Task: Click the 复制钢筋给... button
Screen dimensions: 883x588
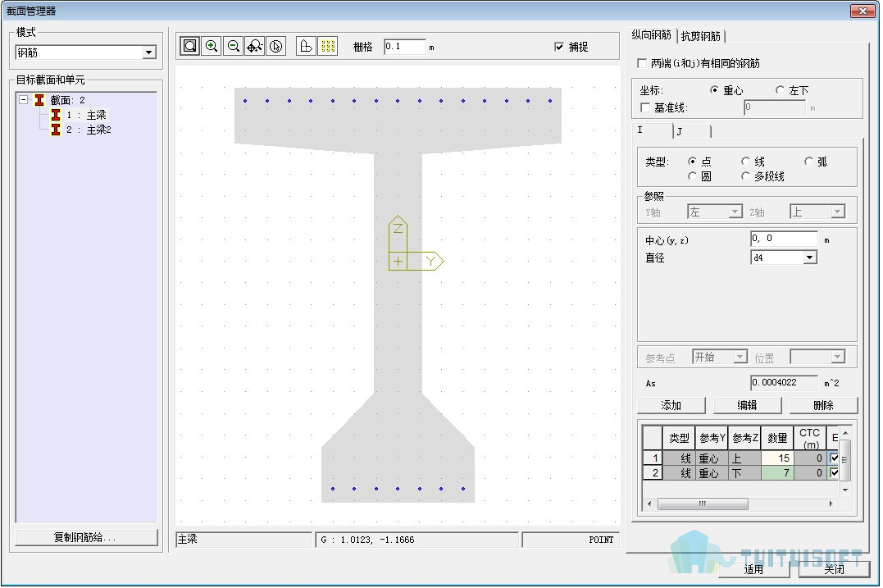Action: (x=85, y=537)
